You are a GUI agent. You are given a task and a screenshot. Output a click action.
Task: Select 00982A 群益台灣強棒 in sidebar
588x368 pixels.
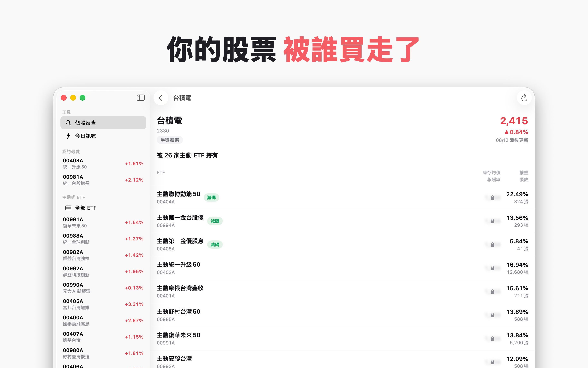click(103, 255)
